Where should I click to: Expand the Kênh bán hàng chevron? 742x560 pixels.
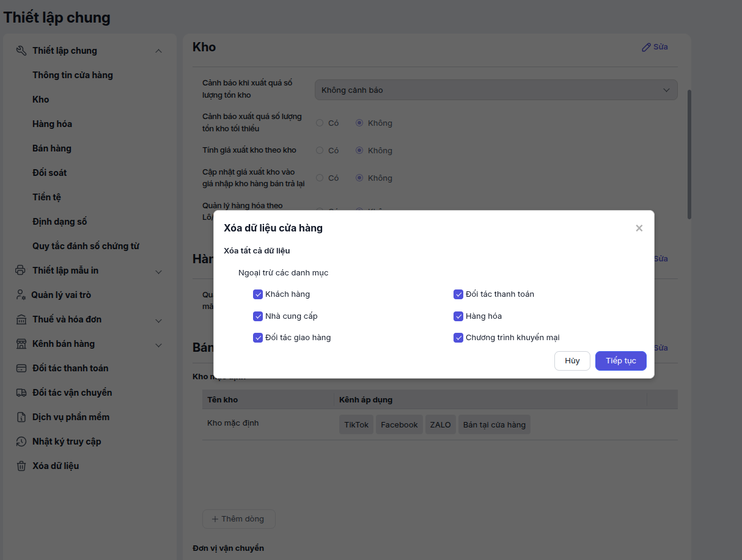(158, 344)
